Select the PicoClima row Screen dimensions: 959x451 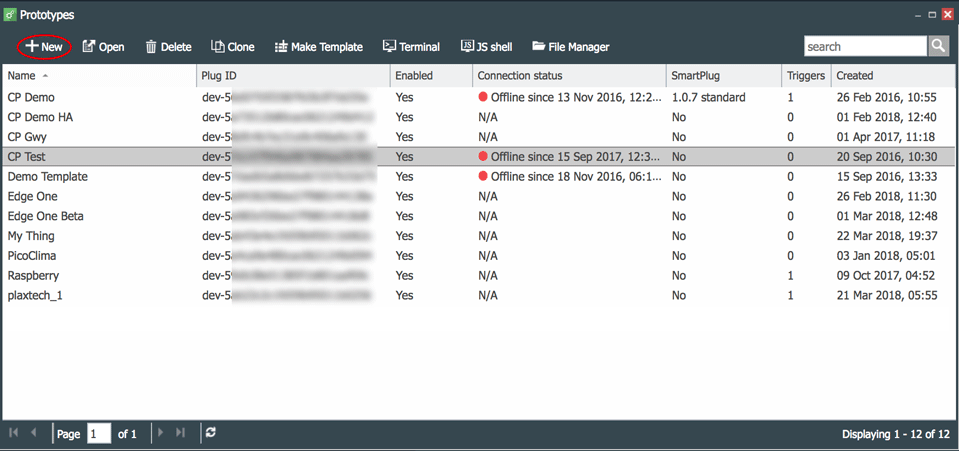[x=479, y=256]
